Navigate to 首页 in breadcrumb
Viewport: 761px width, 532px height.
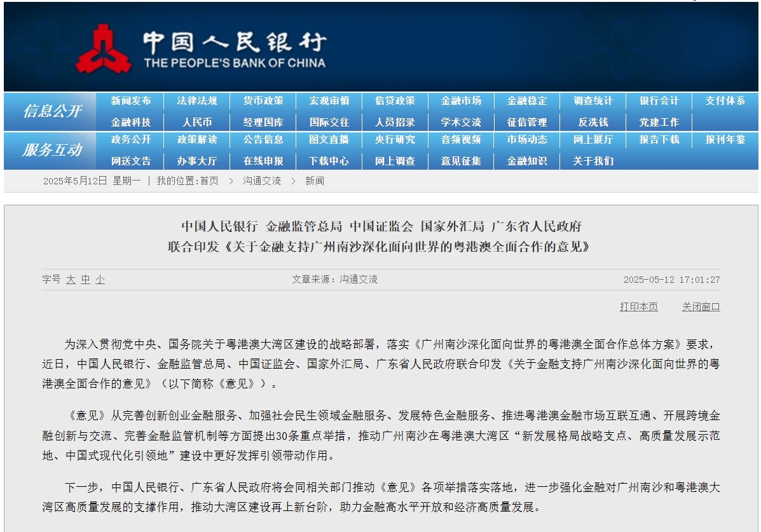point(209,181)
